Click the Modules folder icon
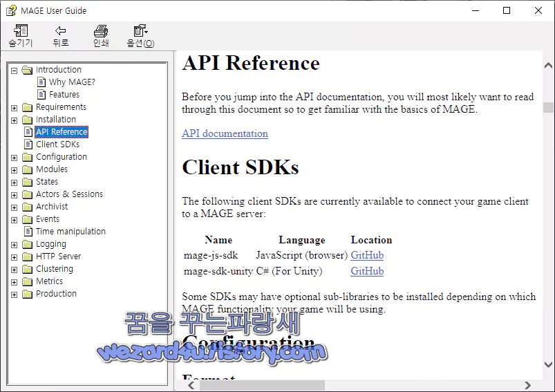This screenshot has height=392, width=555. click(27, 169)
